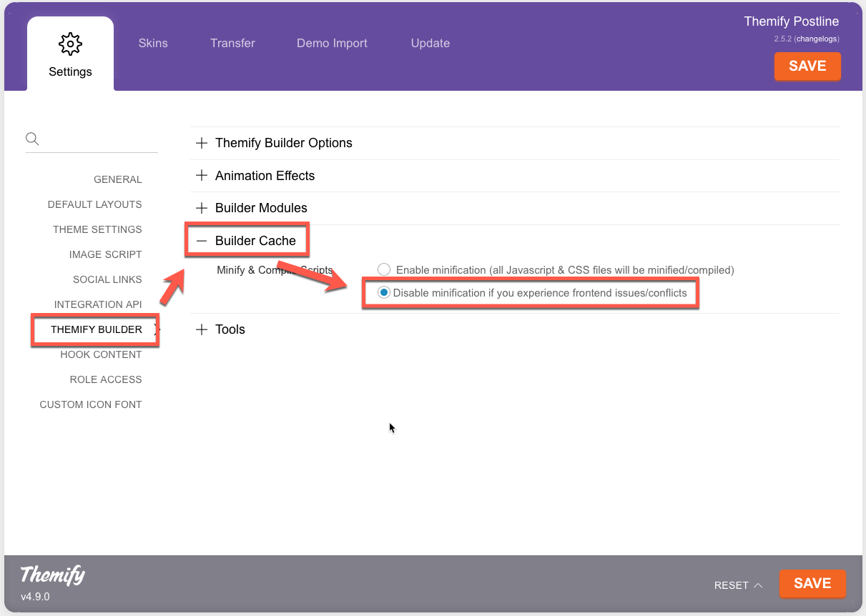The height and width of the screenshot is (616, 866).
Task: Click the Themify Postline theme name
Action: 791,21
